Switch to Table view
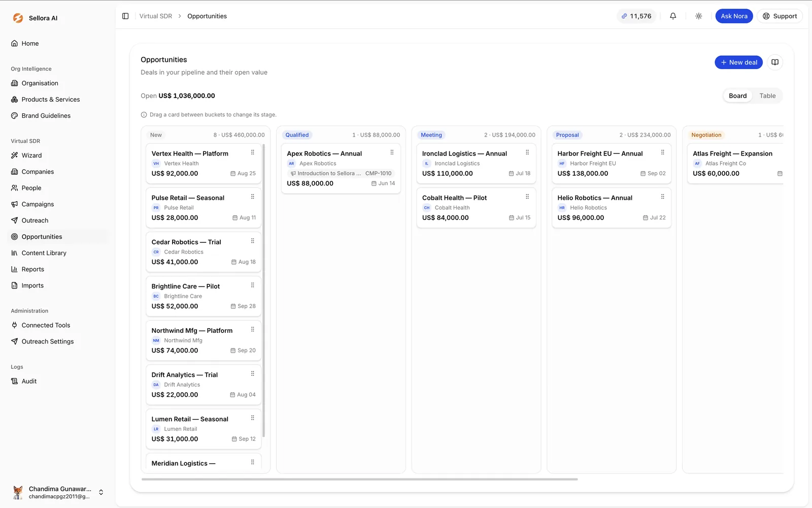The image size is (812, 508). 767,96
